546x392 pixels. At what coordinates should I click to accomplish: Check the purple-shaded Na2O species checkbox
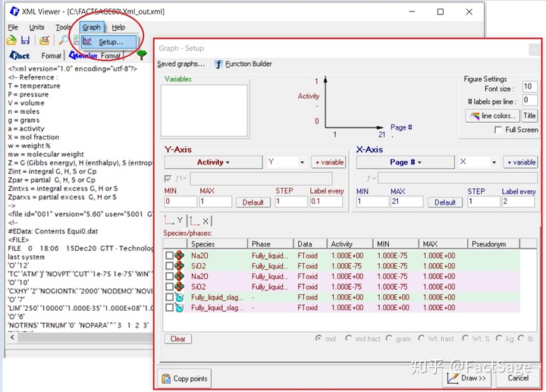click(x=169, y=277)
